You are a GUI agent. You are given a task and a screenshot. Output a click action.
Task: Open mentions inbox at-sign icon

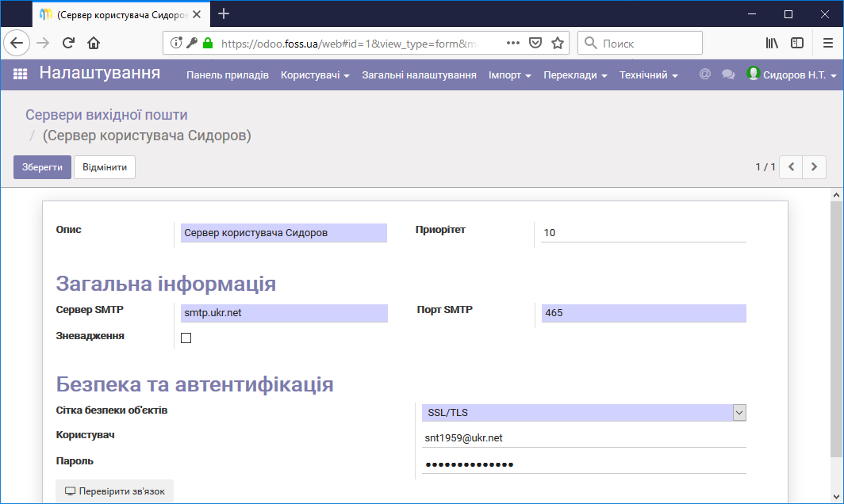click(x=704, y=74)
